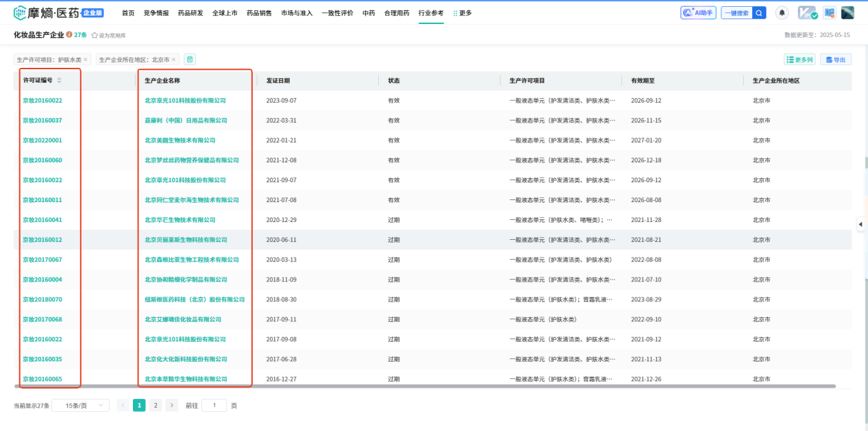The width and height of the screenshot is (868, 431).
Task: Open license 京妆20160065
Action: [x=42, y=379]
